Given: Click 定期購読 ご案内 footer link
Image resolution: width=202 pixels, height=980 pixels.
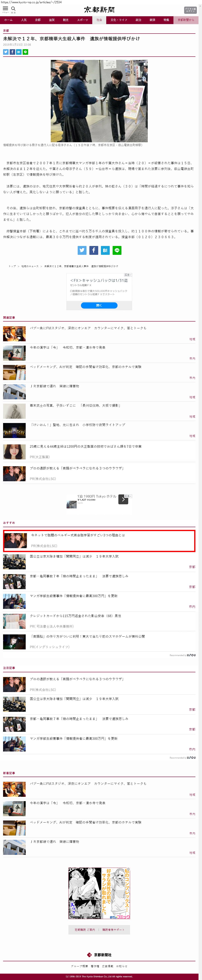Looking at the screenshot, I should pos(85,929).
